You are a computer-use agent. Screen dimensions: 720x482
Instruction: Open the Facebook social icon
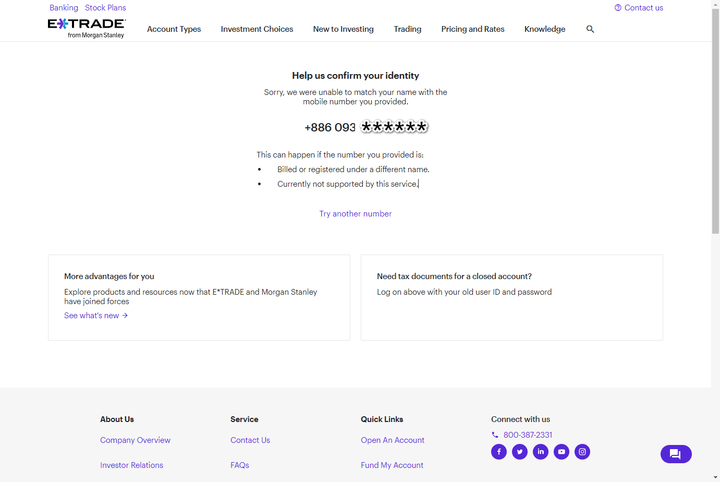[499, 452]
